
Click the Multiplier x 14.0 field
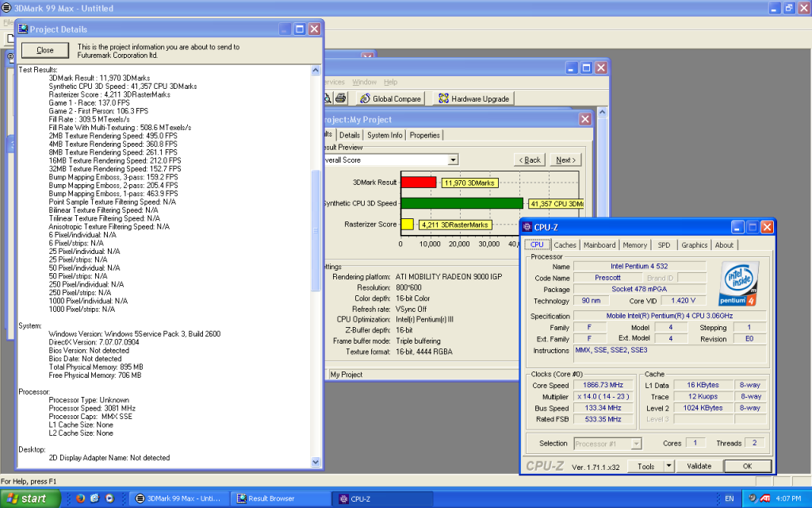tap(603, 397)
